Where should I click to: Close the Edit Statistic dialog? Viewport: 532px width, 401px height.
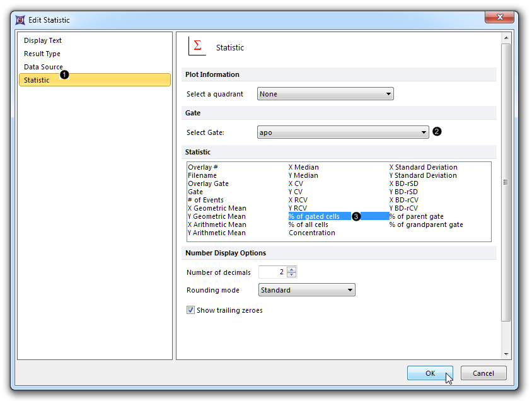tap(501, 17)
